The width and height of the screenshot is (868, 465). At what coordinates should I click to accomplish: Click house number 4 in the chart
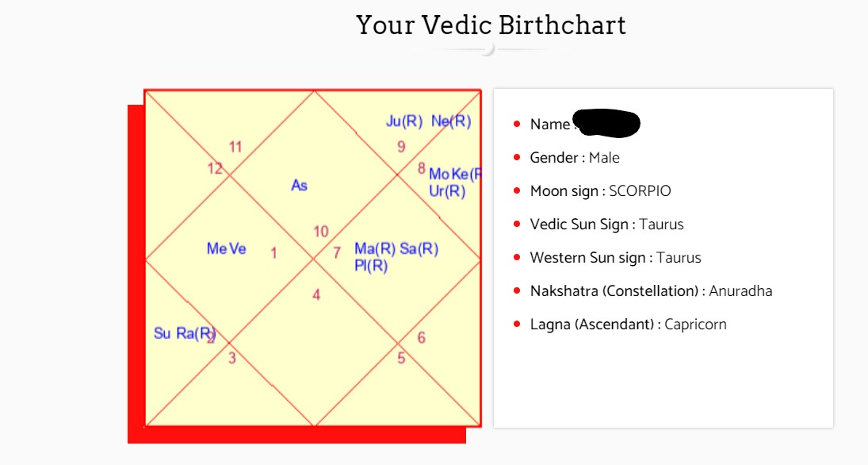(316, 295)
